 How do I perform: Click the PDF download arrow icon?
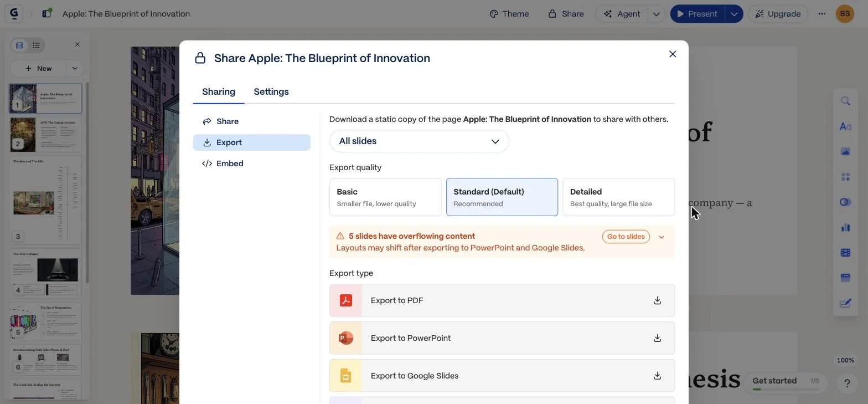coord(657,300)
